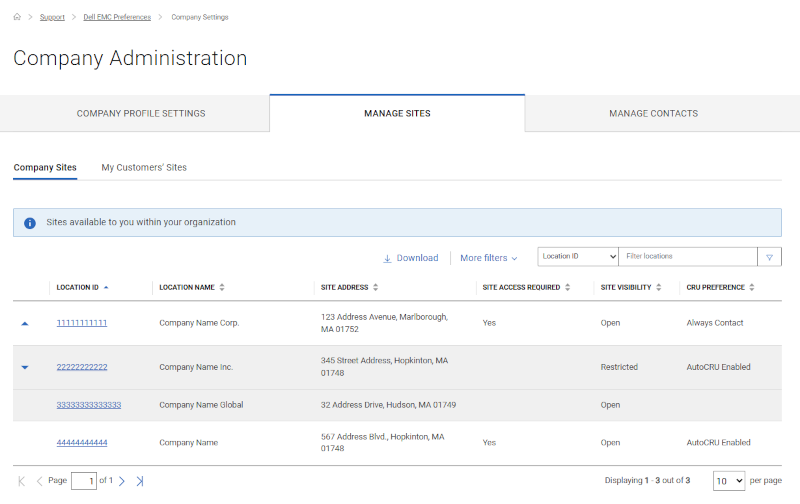
Task: Download the sites list
Action: (410, 258)
